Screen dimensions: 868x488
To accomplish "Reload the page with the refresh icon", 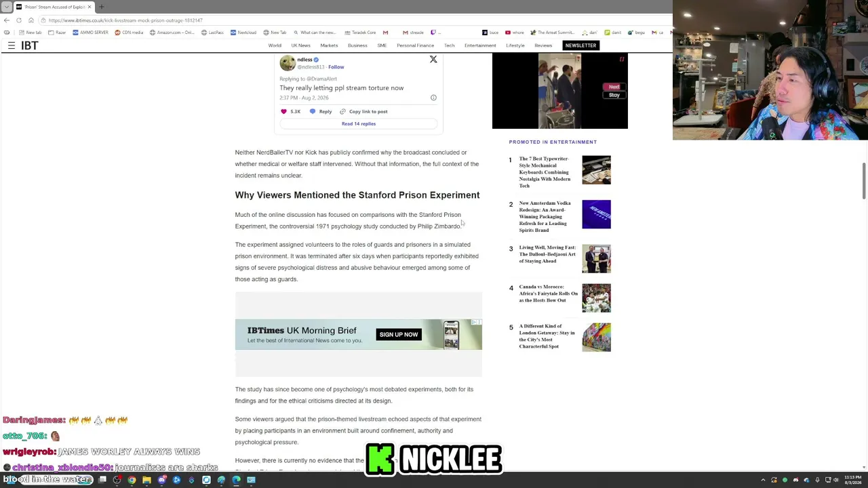I will click(19, 20).
